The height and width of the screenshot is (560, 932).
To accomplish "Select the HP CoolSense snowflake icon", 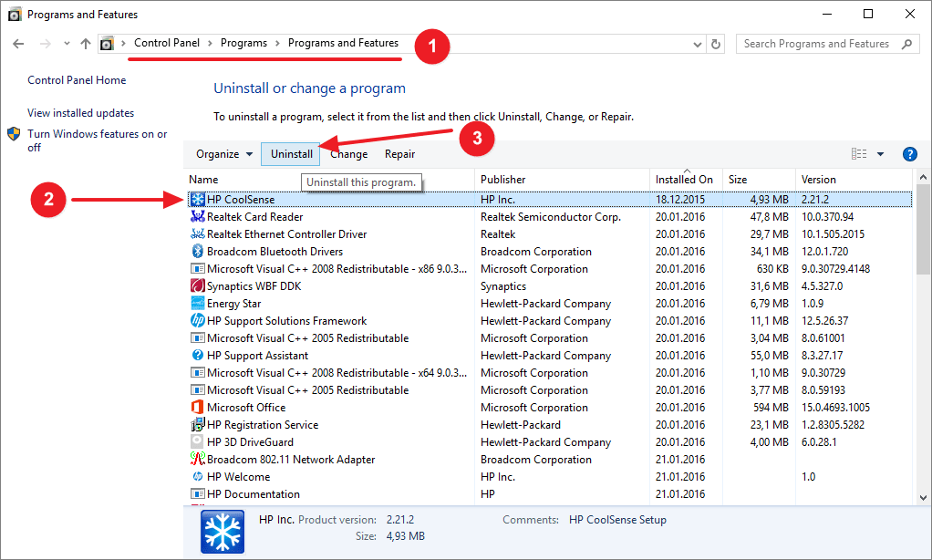I will (197, 200).
